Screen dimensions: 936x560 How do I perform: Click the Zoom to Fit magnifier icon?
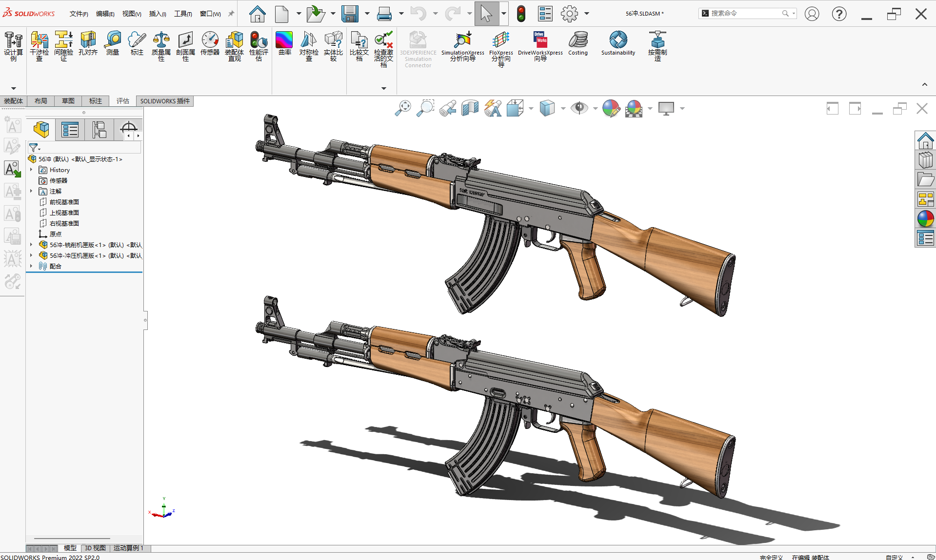tap(403, 108)
